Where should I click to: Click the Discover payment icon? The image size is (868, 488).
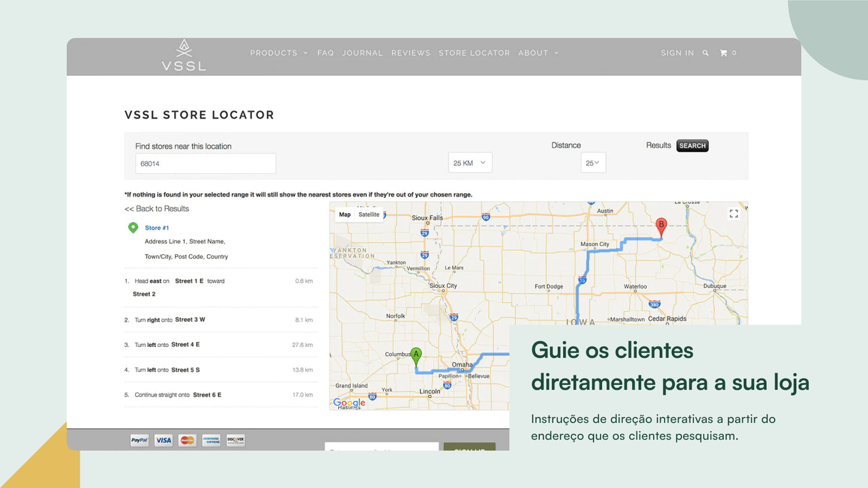(x=235, y=441)
